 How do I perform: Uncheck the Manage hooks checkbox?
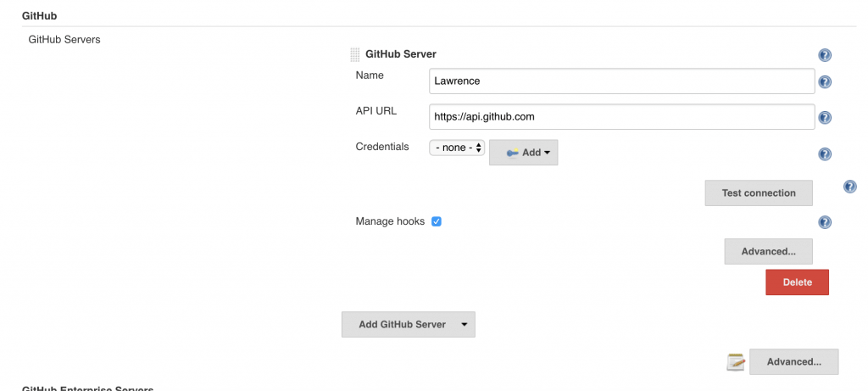437,221
